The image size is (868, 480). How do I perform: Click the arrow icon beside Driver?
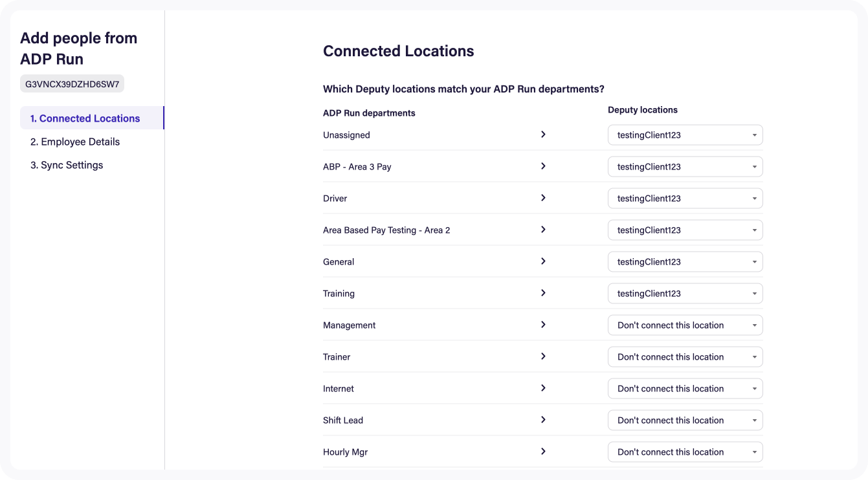tap(543, 198)
